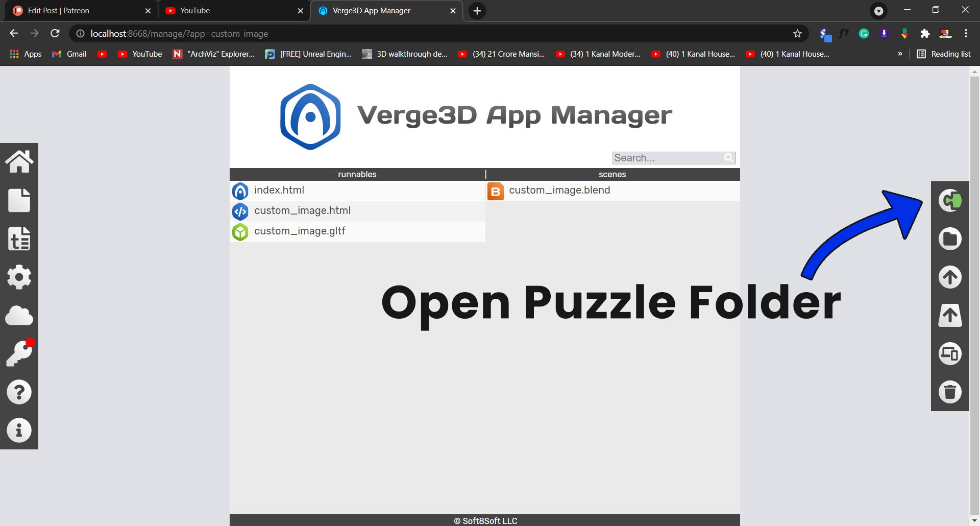Open (34) 1 Kanal Moder... bookmark

pyautogui.click(x=598, y=54)
